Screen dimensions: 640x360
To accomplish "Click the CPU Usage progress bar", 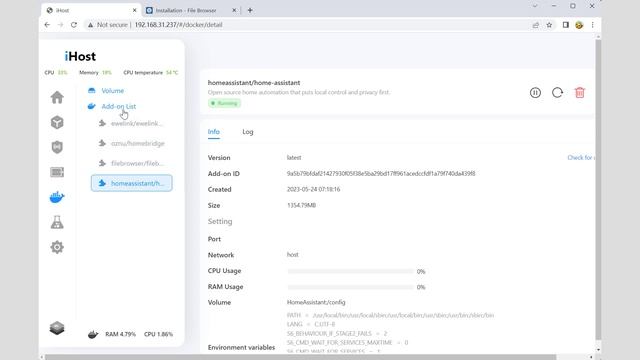I will [x=351, y=271].
